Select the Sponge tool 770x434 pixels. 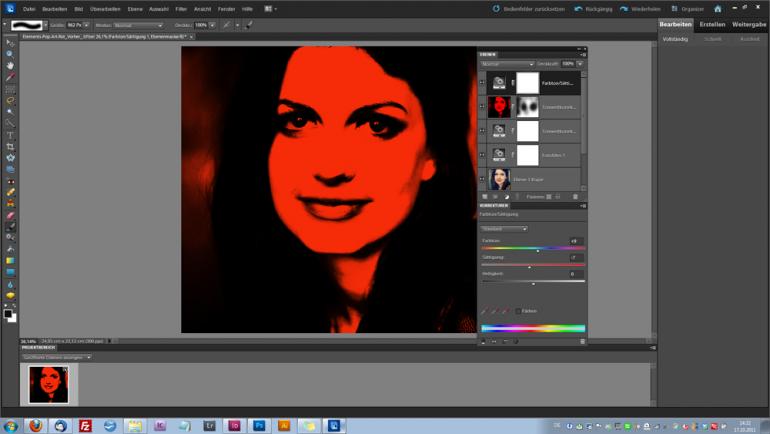10,296
